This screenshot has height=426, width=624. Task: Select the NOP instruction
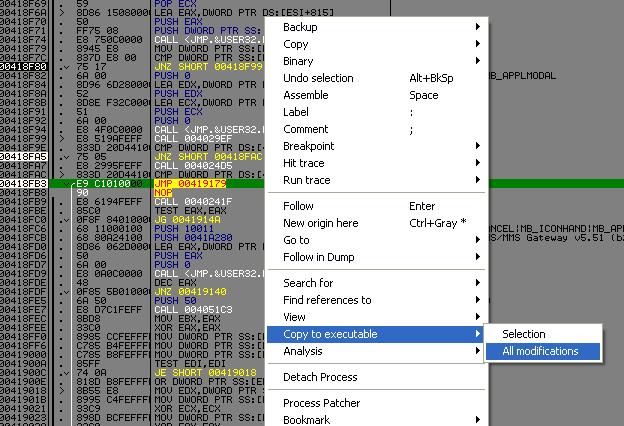[163, 193]
